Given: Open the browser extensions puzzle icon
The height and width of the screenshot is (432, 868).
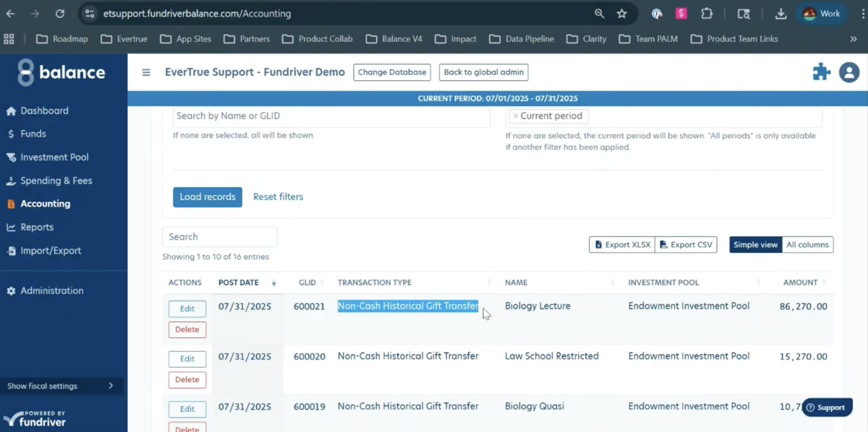Looking at the screenshot, I should (707, 14).
